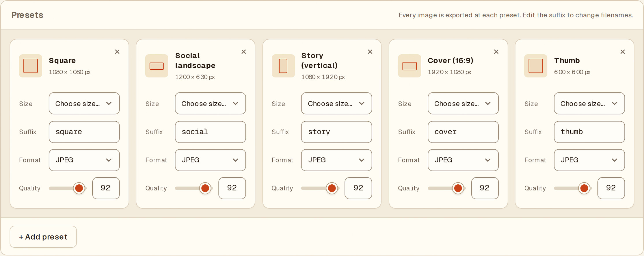Viewport: 644px width, 256px height.
Task: Click the 'social' suffix field
Action: coord(210,132)
